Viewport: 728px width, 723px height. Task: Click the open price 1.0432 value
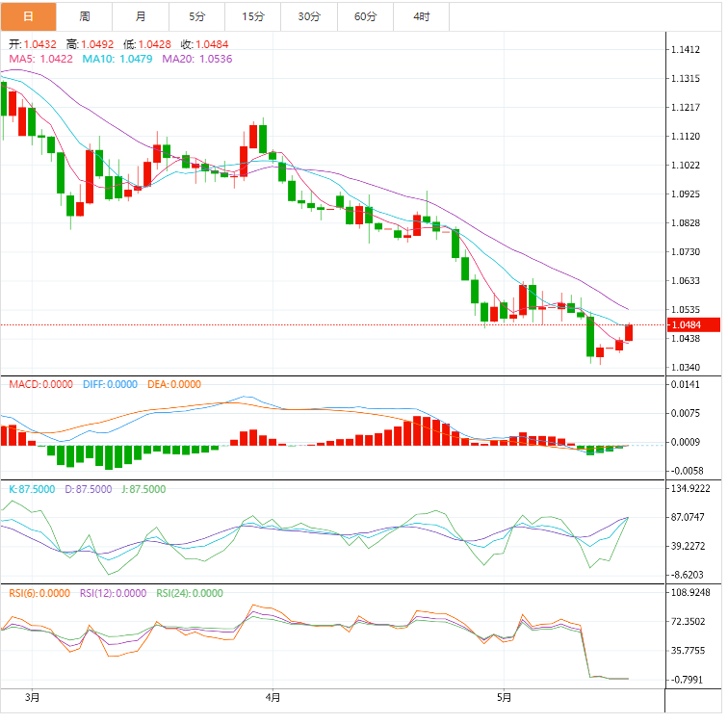[39, 44]
